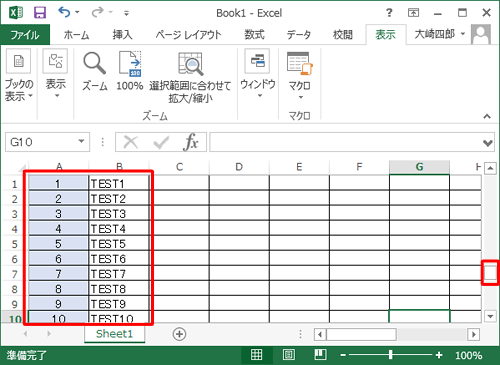Screen dimensions: 500x365
Task: Select the 表示 ribbon tab
Action: 385,35
